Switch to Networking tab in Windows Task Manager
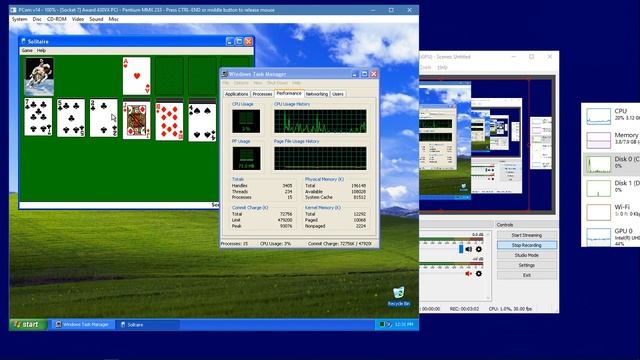Screen dimensions: 640x360 [x=317, y=94]
